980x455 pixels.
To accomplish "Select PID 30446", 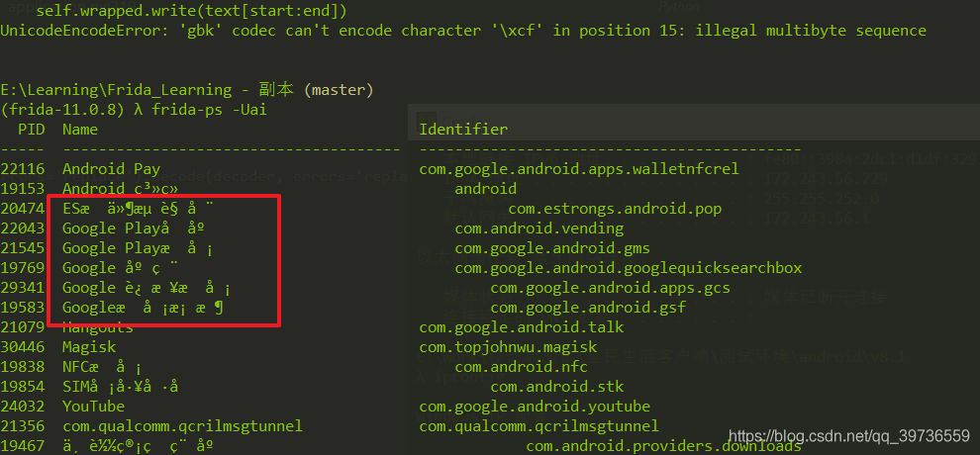I will click(x=23, y=347).
